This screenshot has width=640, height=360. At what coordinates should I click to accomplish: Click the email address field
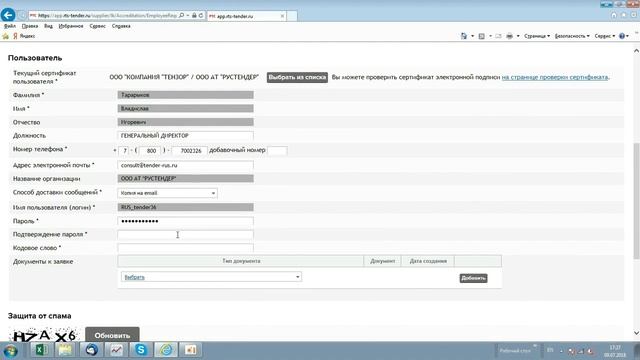click(x=185, y=165)
